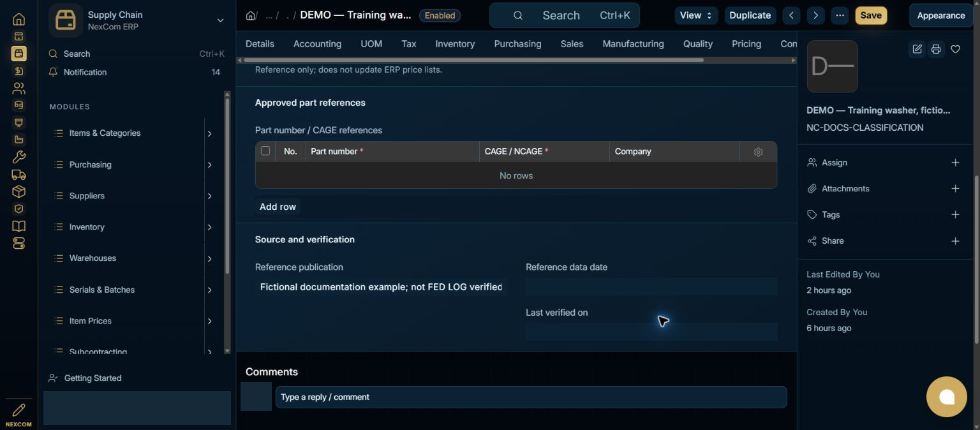Image resolution: width=980 pixels, height=430 pixels.
Task: Open the factory manufacturing module icon
Action: (x=19, y=140)
